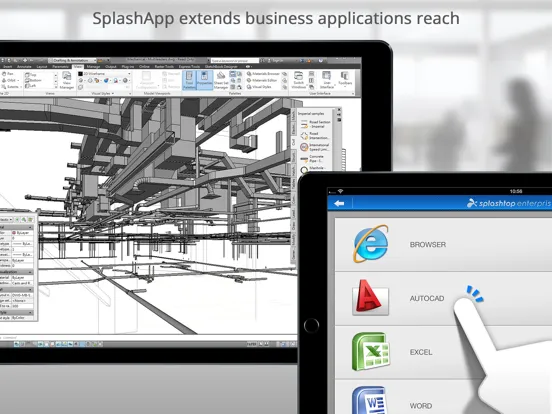Select Road Section - Imperial tool
This screenshot has height=414, width=552.
pyautogui.click(x=315, y=124)
